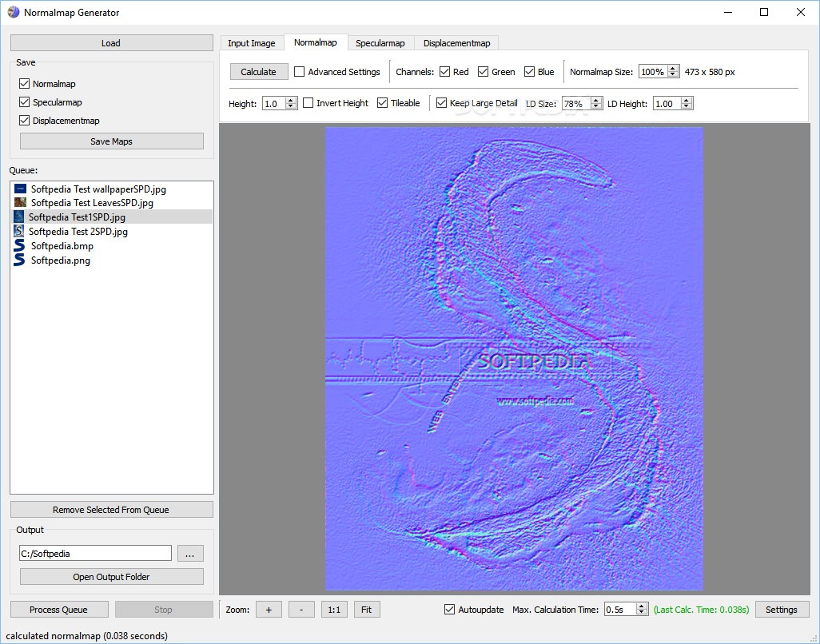Click the Softpedia.png S icon in queue

[19, 260]
